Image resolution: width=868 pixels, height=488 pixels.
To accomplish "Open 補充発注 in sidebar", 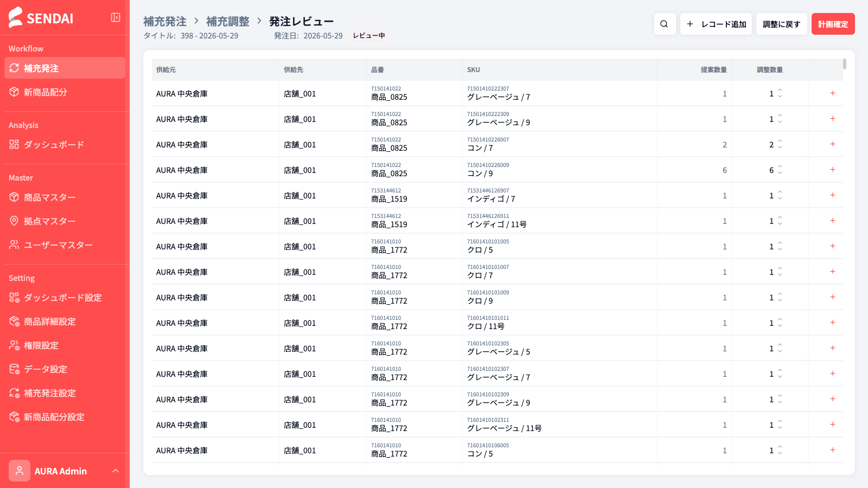I will click(65, 68).
